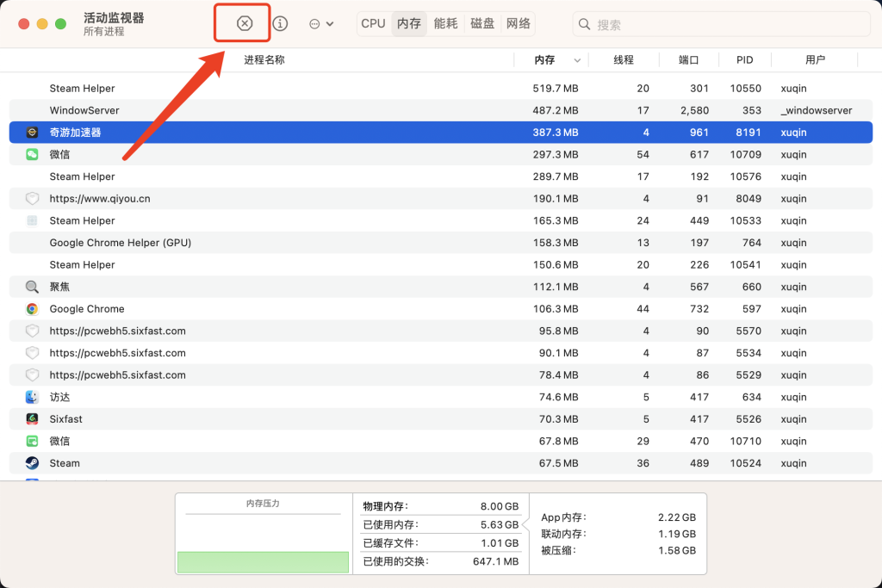Select the WindowServer process row
Image resolution: width=882 pixels, height=588 pixels.
(x=441, y=110)
